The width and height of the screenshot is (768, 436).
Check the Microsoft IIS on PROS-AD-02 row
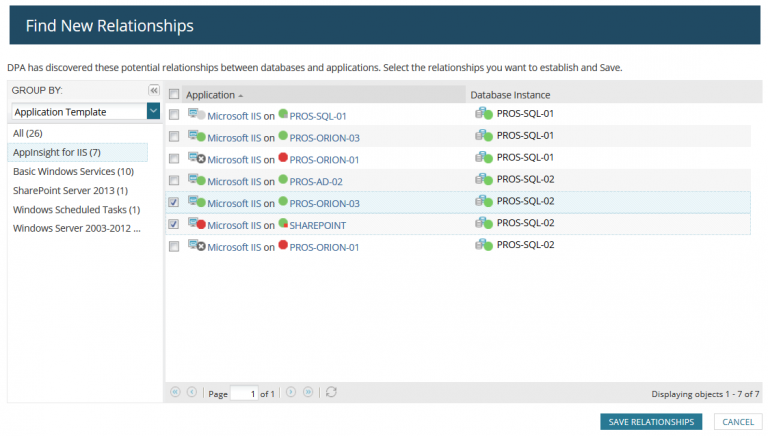pyautogui.click(x=174, y=180)
